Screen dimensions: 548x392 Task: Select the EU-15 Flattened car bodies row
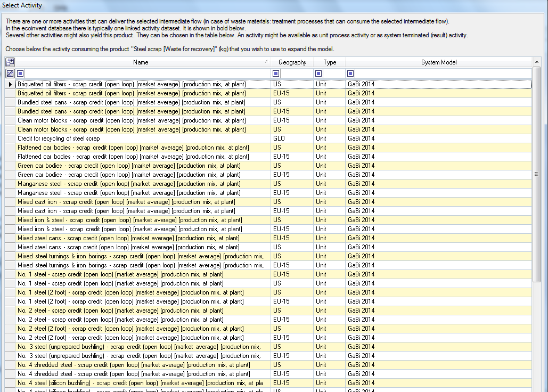point(268,157)
